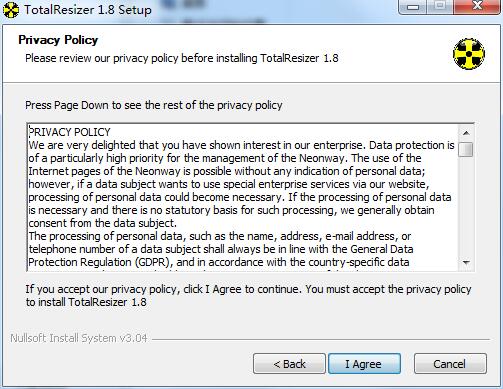Place the cursor inside the privacy policy text box
Image resolution: width=503 pixels, height=389 pixels.
(x=243, y=197)
